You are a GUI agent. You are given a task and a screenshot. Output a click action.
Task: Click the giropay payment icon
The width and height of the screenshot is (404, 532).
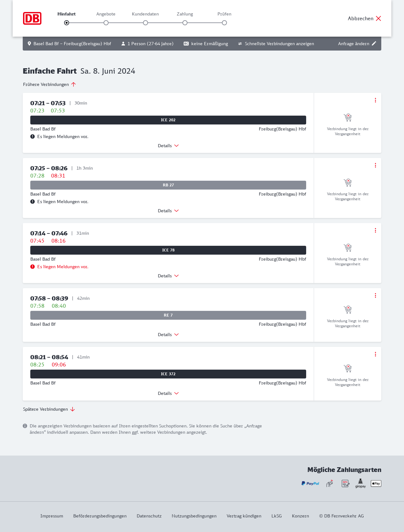pos(360,483)
